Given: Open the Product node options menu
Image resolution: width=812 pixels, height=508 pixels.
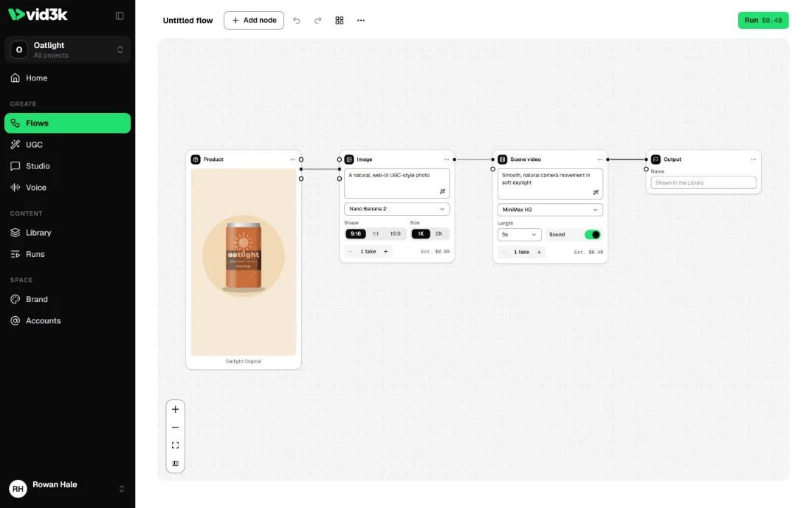Looking at the screenshot, I should click(x=293, y=159).
